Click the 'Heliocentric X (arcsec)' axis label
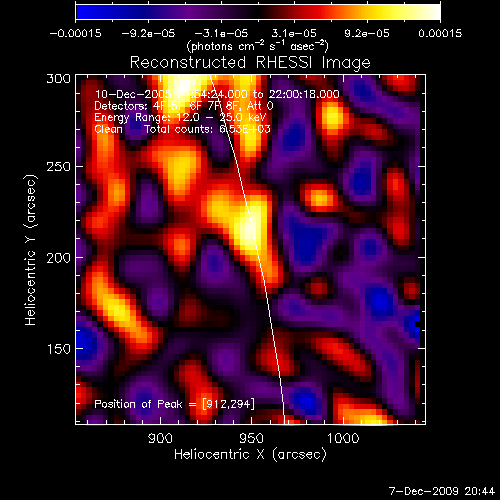 click(x=250, y=454)
